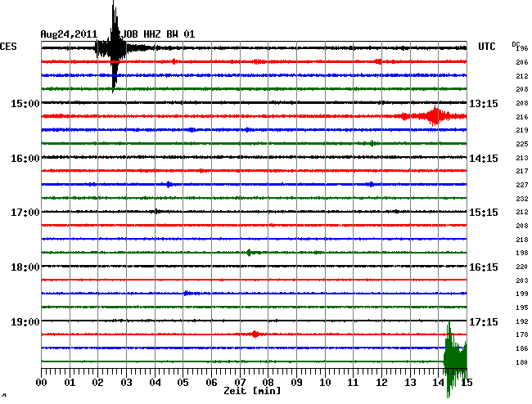Click the DC offset value 203
This screenshot has height=404, width=532.
tap(522, 281)
